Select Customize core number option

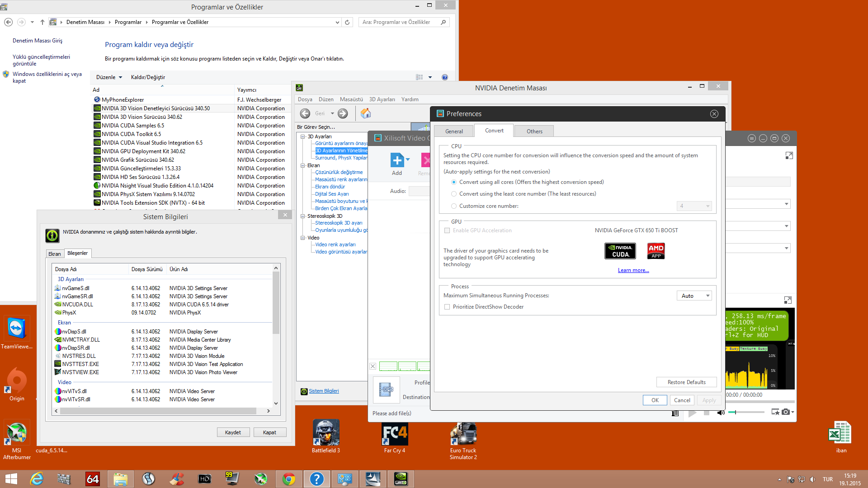click(x=454, y=206)
